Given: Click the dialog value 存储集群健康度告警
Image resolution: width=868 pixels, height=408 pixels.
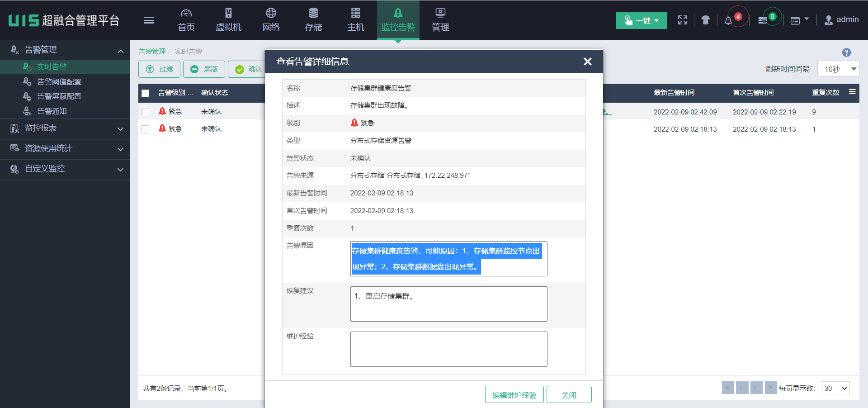Looking at the screenshot, I should point(381,88).
